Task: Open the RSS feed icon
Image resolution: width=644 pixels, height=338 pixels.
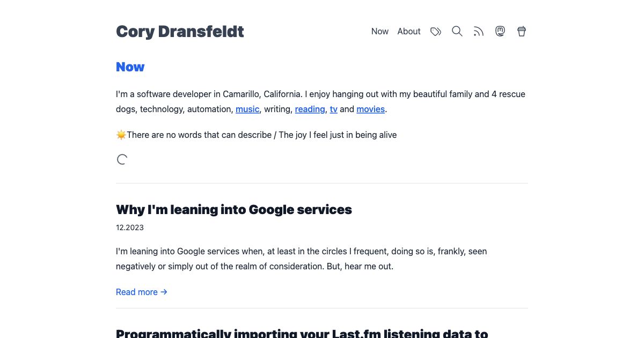Action: click(478, 31)
